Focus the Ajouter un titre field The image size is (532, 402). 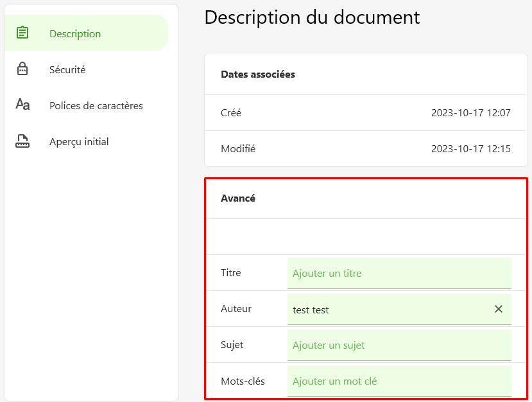coord(399,274)
